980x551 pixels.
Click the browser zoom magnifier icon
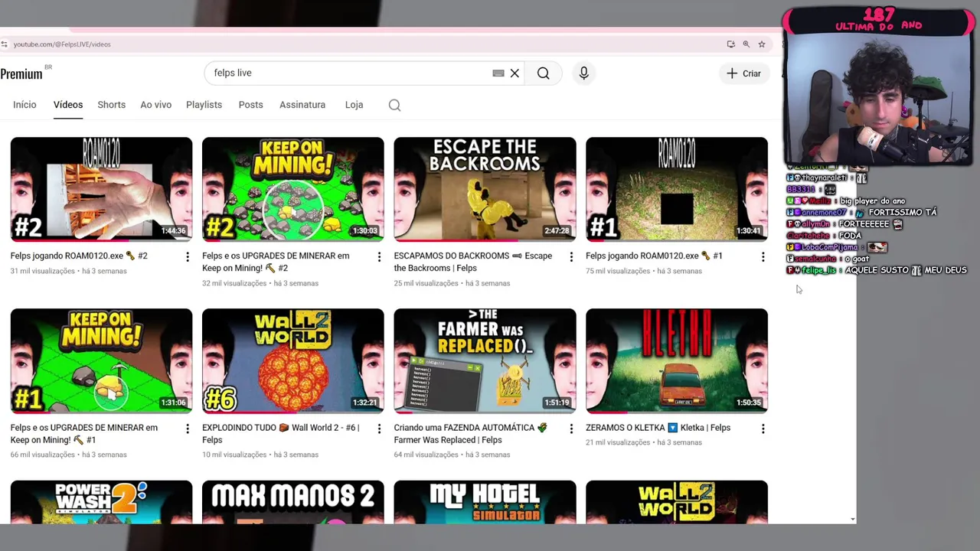click(746, 44)
